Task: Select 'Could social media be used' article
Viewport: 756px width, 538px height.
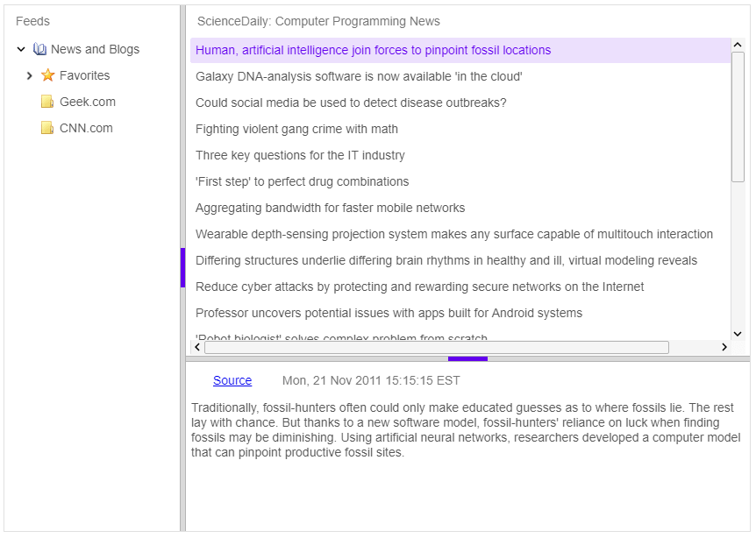Action: point(351,103)
